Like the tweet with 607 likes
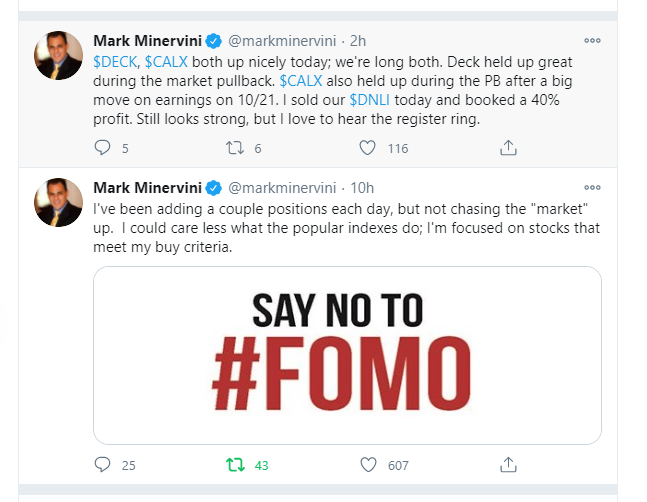Image resolution: width=647 pixels, height=502 pixels. coord(367,465)
